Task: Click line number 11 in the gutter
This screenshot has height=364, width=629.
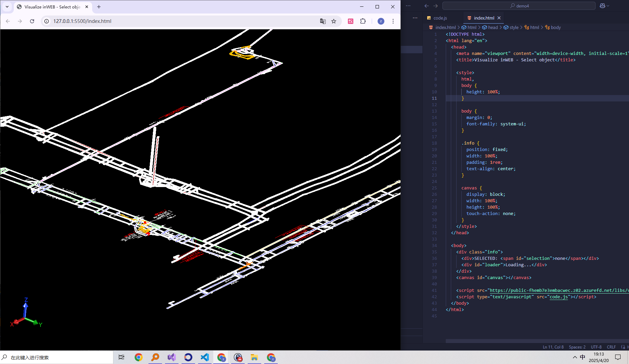Action: pos(434,98)
